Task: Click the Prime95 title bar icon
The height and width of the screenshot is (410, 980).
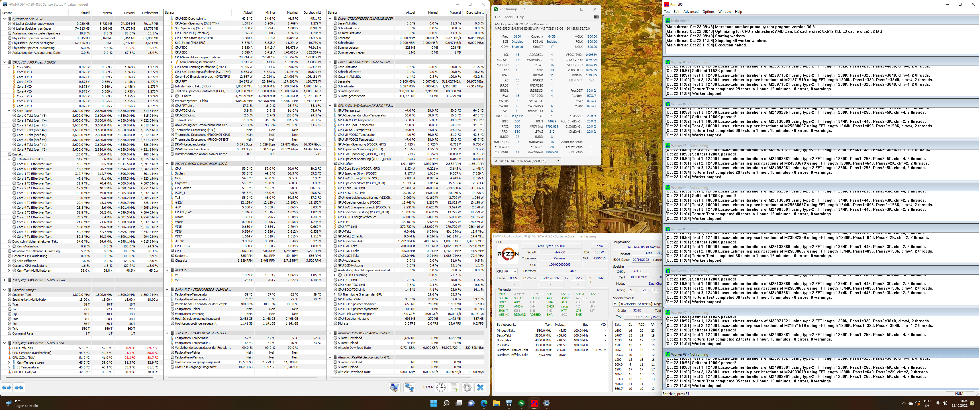Action: 667,4
